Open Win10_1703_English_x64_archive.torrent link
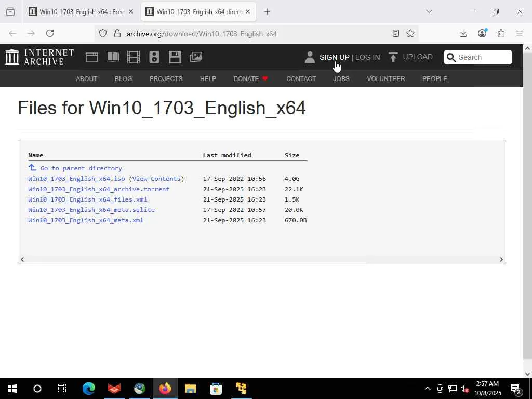532x399 pixels. click(x=99, y=189)
